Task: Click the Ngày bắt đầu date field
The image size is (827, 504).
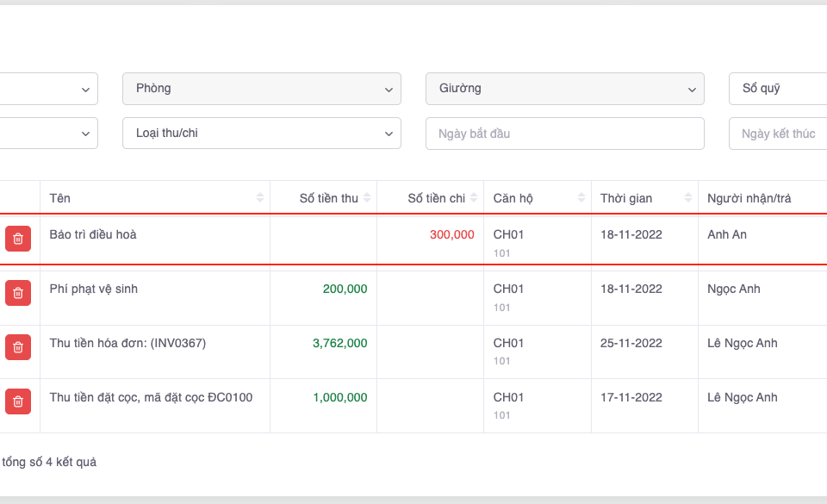Action: tap(565, 134)
